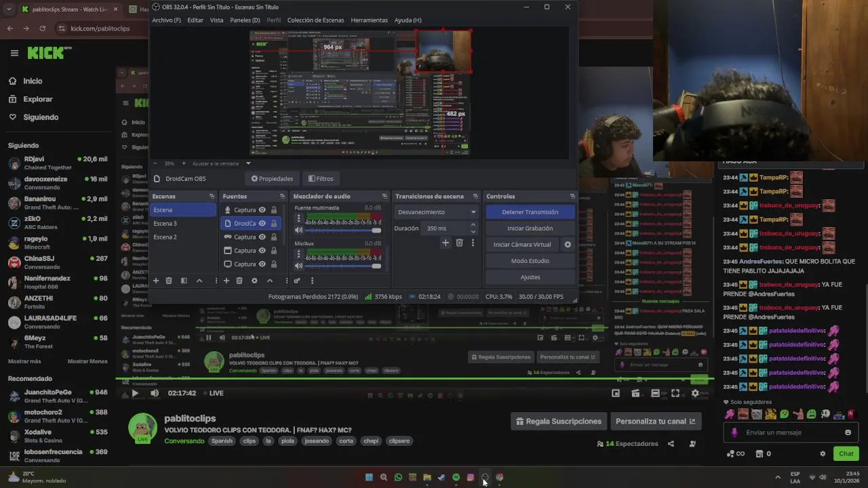Toggle lock on microphone Captura source
The width and height of the screenshot is (868, 488).
coord(274,210)
